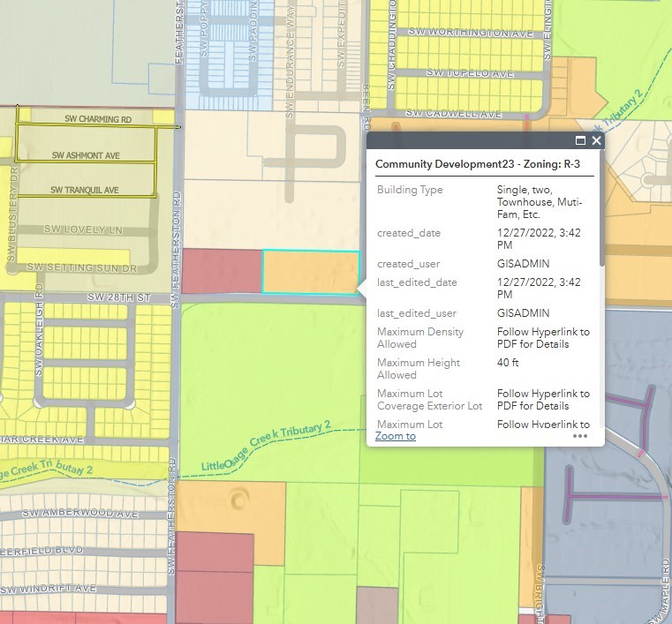Click the SW ASHMONT AVE street label

(x=86, y=155)
